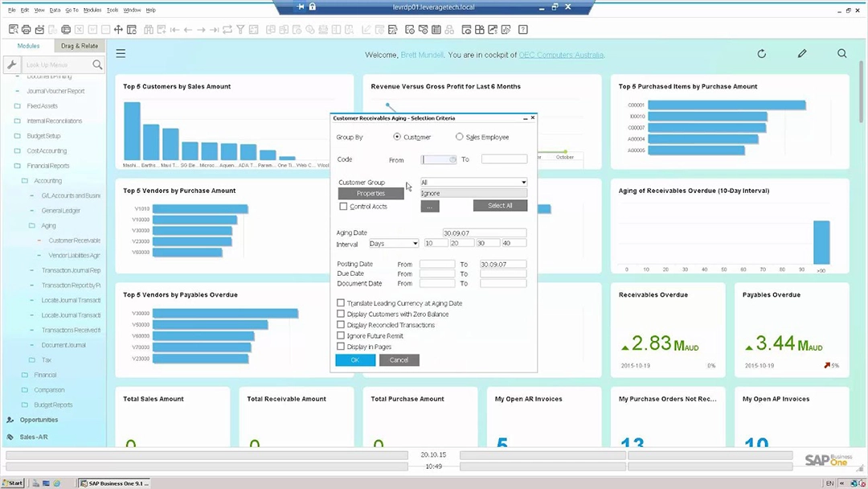
Task: Open the Interval dropdown set to Days
Action: click(x=393, y=243)
